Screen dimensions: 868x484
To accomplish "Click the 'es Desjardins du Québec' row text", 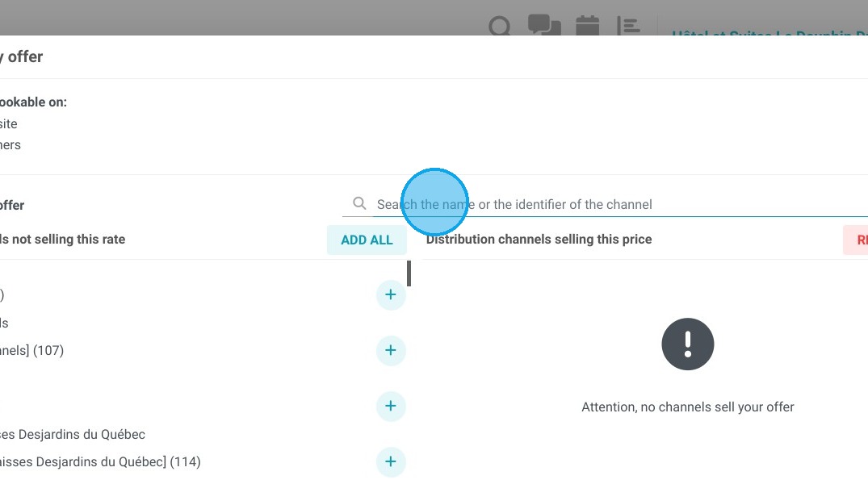I will coord(73,434).
